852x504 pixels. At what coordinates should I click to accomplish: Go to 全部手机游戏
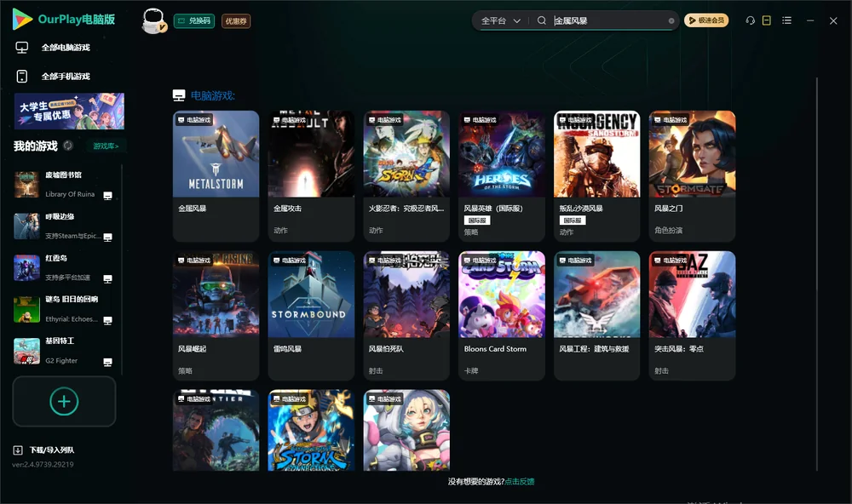pos(64,77)
